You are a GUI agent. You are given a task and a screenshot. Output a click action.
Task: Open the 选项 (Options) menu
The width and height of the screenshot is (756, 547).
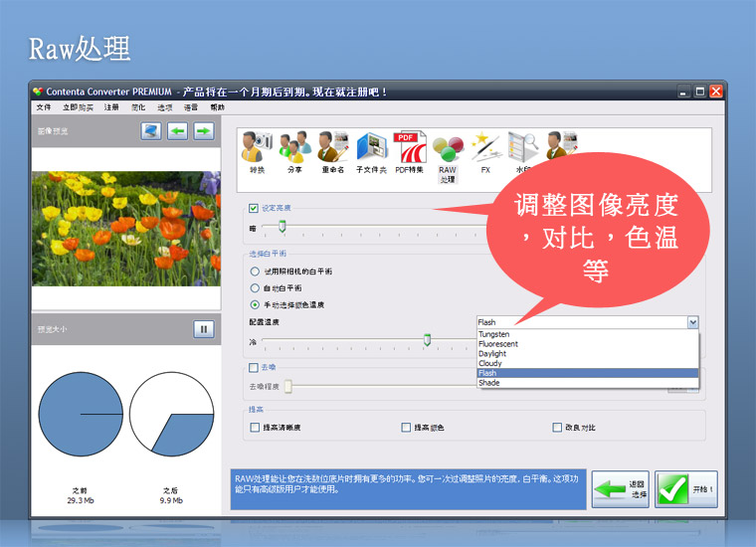click(165, 107)
